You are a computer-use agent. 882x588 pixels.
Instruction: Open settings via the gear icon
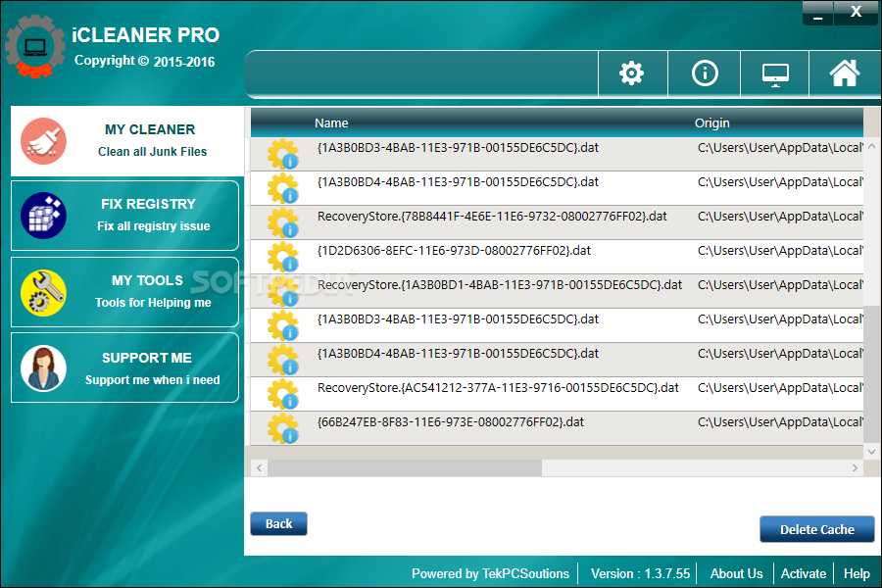[632, 73]
